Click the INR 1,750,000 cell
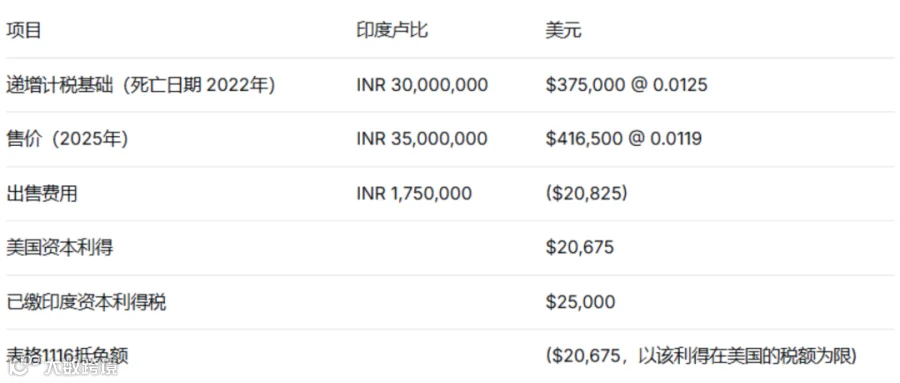 click(414, 194)
